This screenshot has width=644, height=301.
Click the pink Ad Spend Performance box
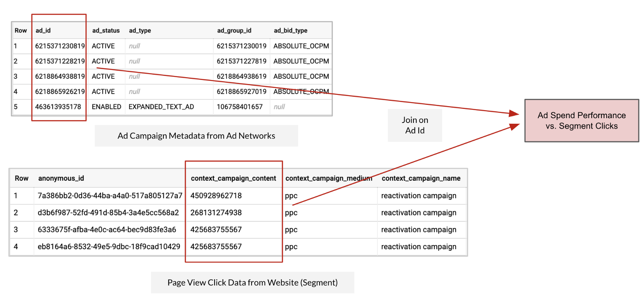pos(581,121)
